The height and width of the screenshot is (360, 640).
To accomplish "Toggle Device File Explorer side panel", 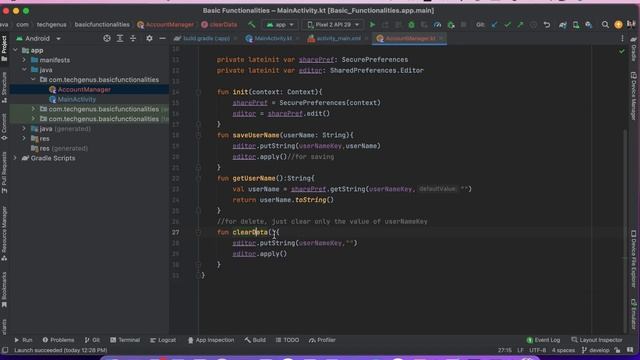I will [633, 259].
